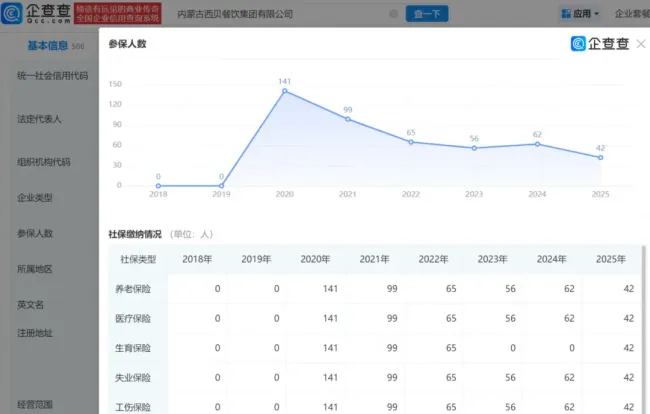The image size is (650, 414).
Task: Select the 医疗保险 row label
Action: [133, 319]
